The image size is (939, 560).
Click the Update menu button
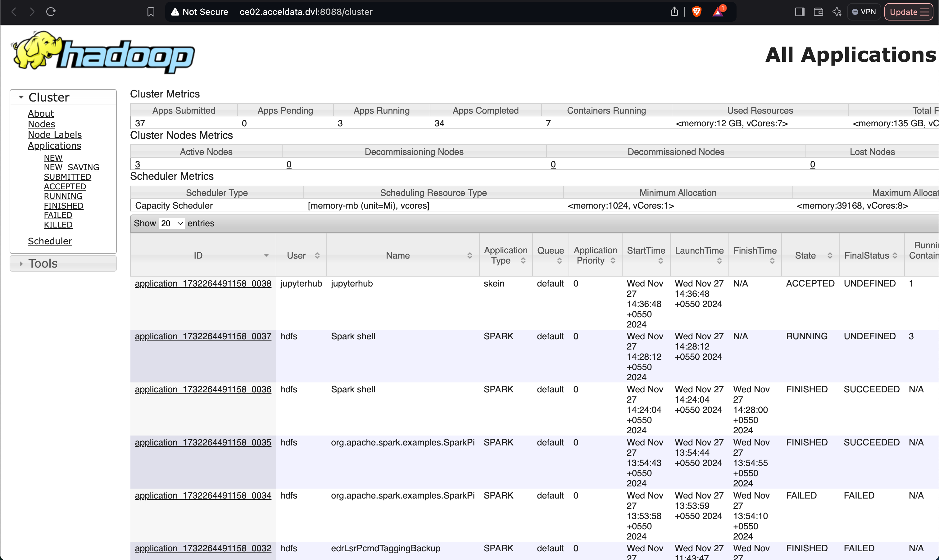coord(909,12)
